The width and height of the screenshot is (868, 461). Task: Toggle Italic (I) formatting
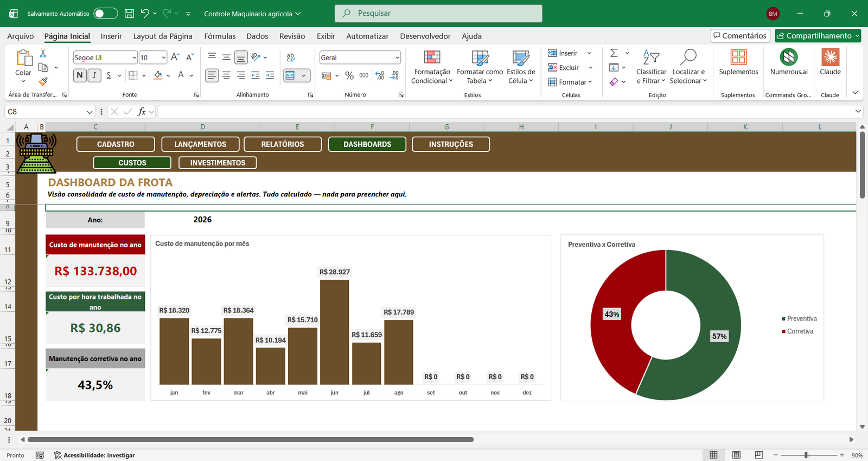click(94, 75)
